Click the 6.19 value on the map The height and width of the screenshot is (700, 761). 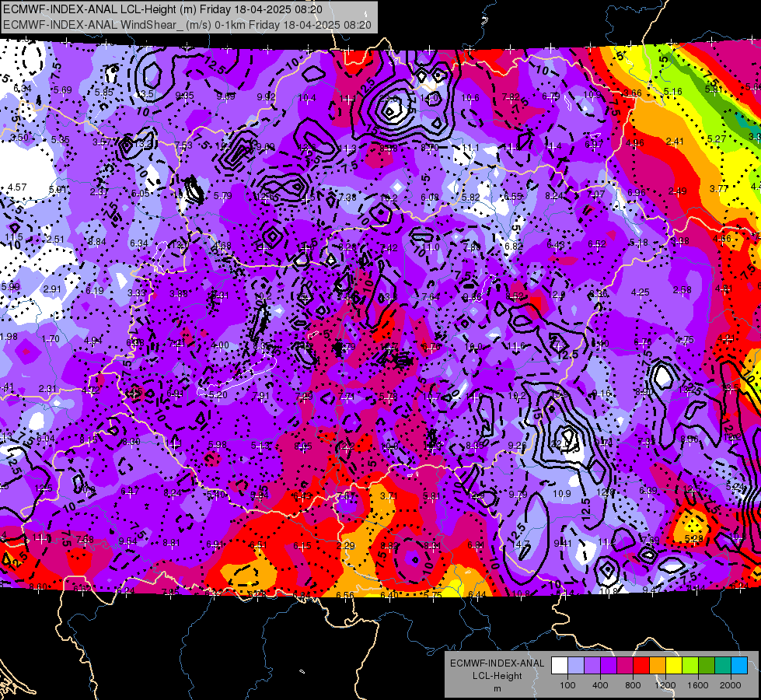click(x=95, y=291)
